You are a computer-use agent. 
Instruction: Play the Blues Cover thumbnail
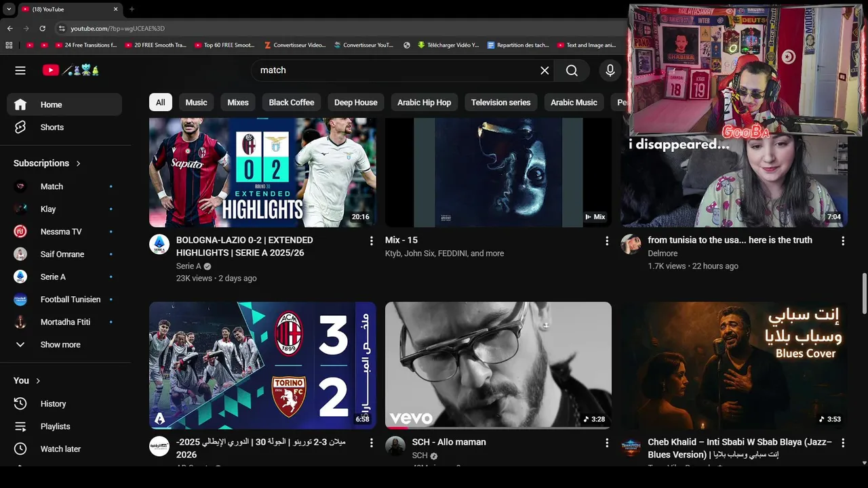[734, 365]
